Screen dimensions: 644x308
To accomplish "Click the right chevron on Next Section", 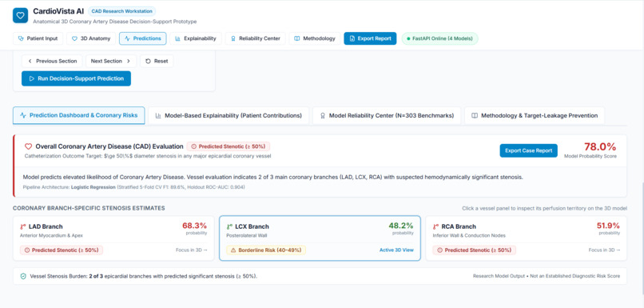I will coord(129,61).
